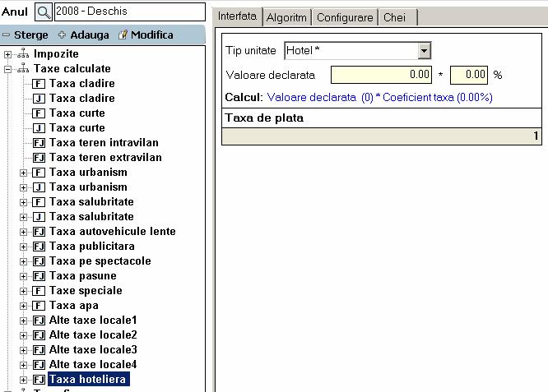Click the Adauga plus icon
The width and height of the screenshot is (548, 392).
tap(62, 35)
